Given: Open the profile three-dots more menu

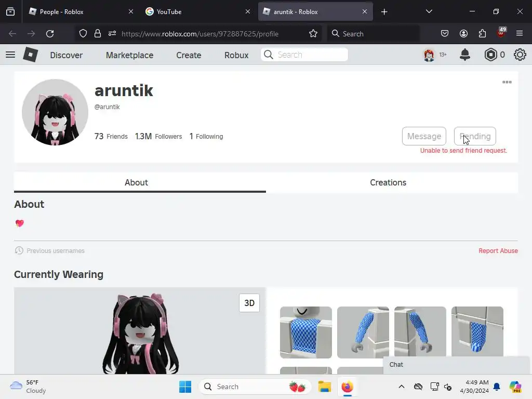Looking at the screenshot, I should (507, 82).
